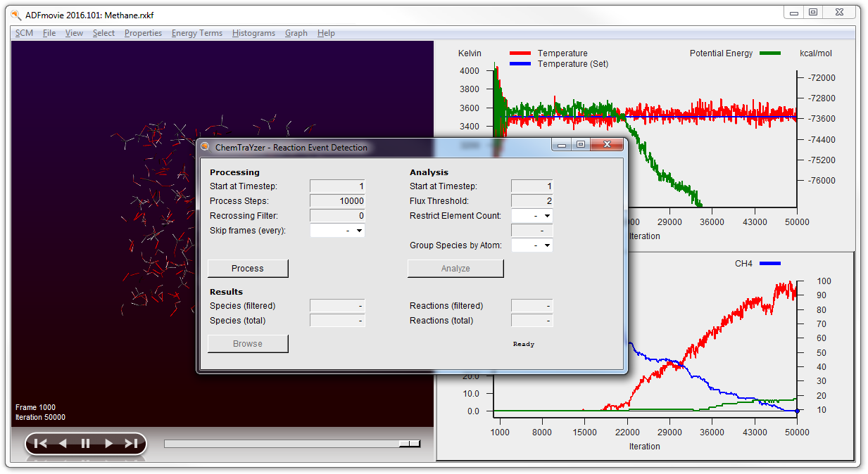
Task: Click the Process button
Action: pyautogui.click(x=248, y=269)
